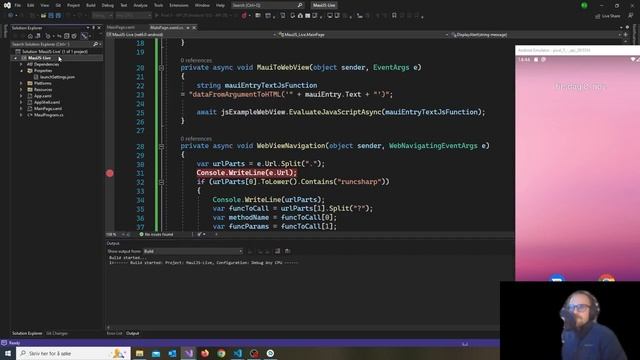Toggle Solution Explorer preview selected items icon
The image size is (640, 360).
point(84,36)
